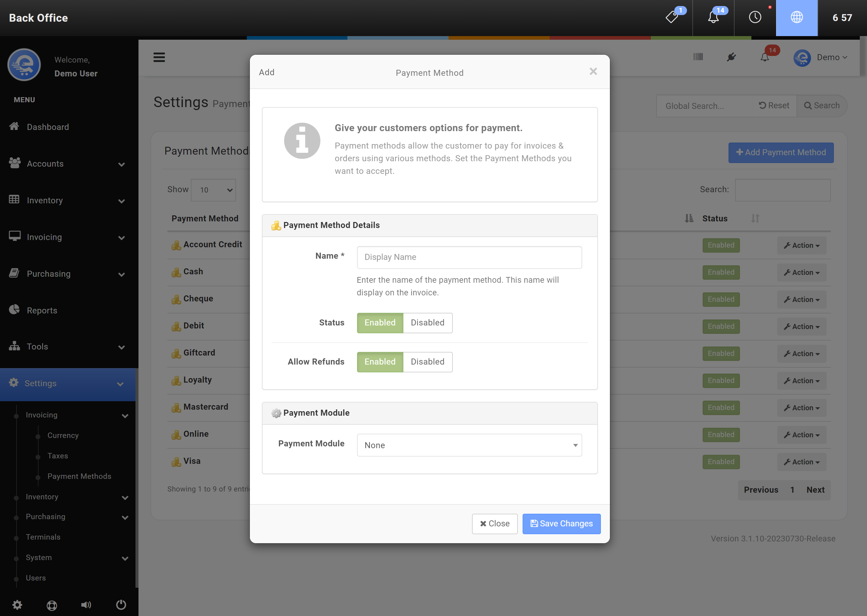This screenshot has height=616, width=867.
Task: Click the Save Changes button
Action: 561,523
